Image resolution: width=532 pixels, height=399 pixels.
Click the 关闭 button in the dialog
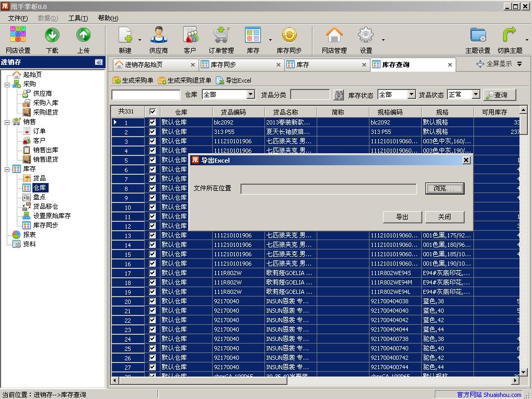pyautogui.click(x=444, y=216)
